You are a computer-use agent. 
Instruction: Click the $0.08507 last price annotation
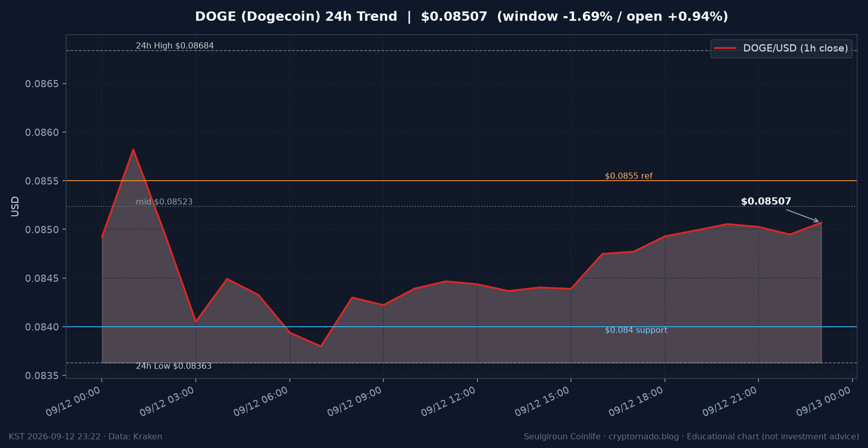coord(766,202)
